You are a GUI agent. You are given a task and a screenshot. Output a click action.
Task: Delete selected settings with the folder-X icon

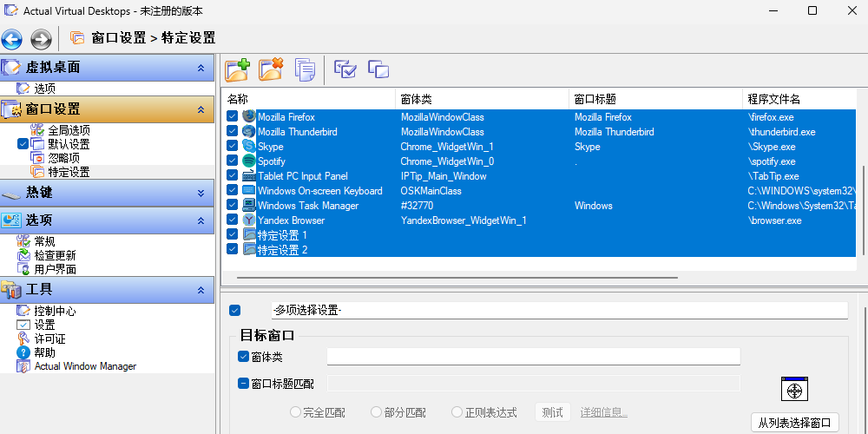[x=271, y=69]
